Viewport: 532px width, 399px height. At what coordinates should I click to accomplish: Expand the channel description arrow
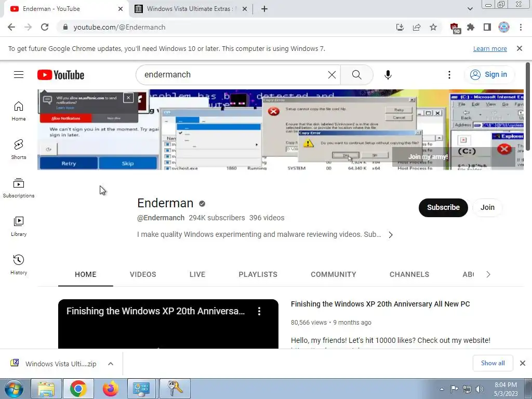[x=391, y=235]
